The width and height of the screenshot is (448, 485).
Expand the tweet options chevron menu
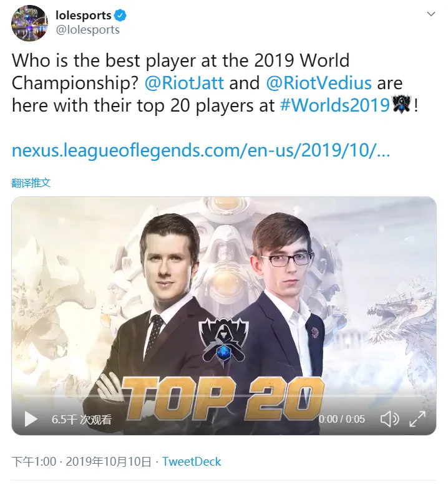coord(431,14)
